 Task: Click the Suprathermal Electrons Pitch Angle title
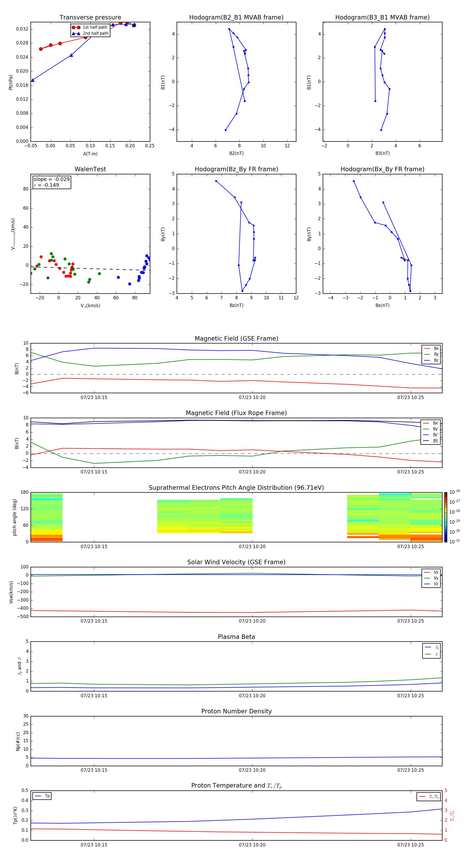tap(236, 488)
